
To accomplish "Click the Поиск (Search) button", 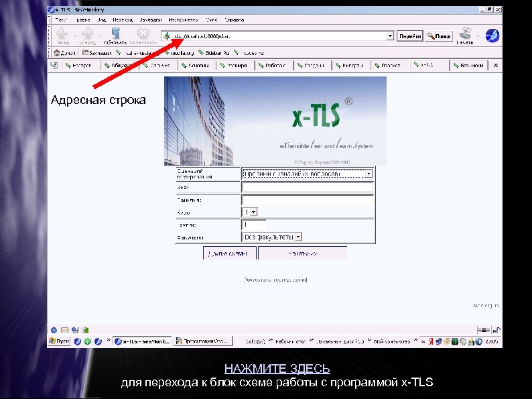I will (x=439, y=36).
